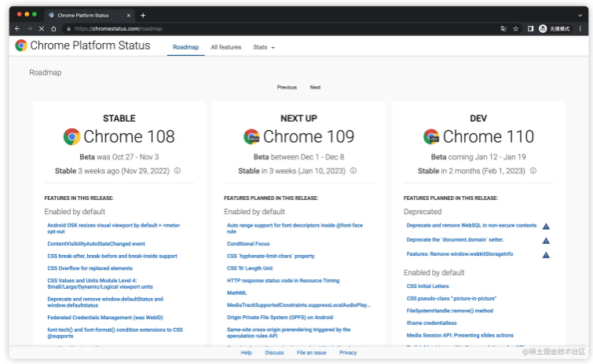Open Media Session API: Presenting slides actions
This screenshot has width=593, height=364.
[460, 335]
